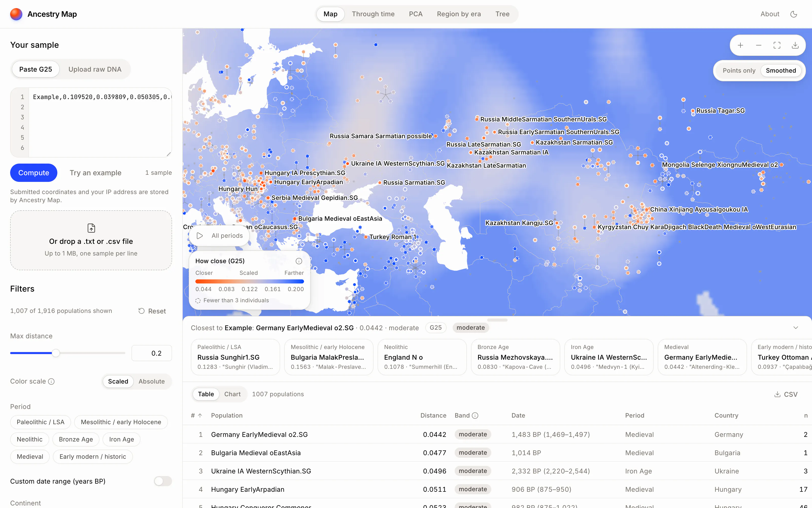812x508 pixels.
Task: Click the Max distance value field
Action: tap(152, 353)
